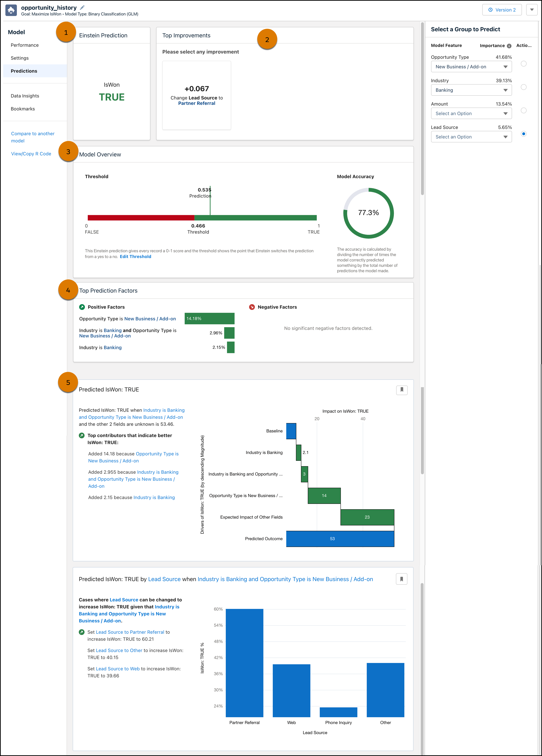This screenshot has width=542, height=756.
Task: Select the radio button for Opportunity Type
Action: (x=524, y=63)
